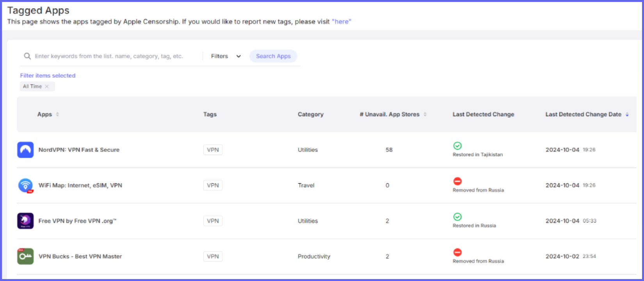Click the Category column header
Screen dimensions: 644x281
click(311, 114)
